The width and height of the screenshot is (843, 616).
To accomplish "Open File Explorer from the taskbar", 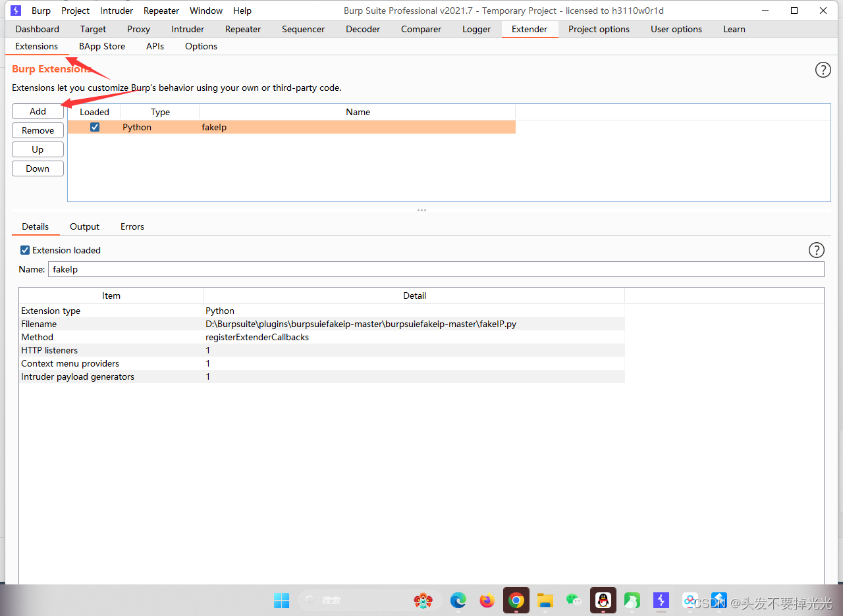I will tap(545, 600).
